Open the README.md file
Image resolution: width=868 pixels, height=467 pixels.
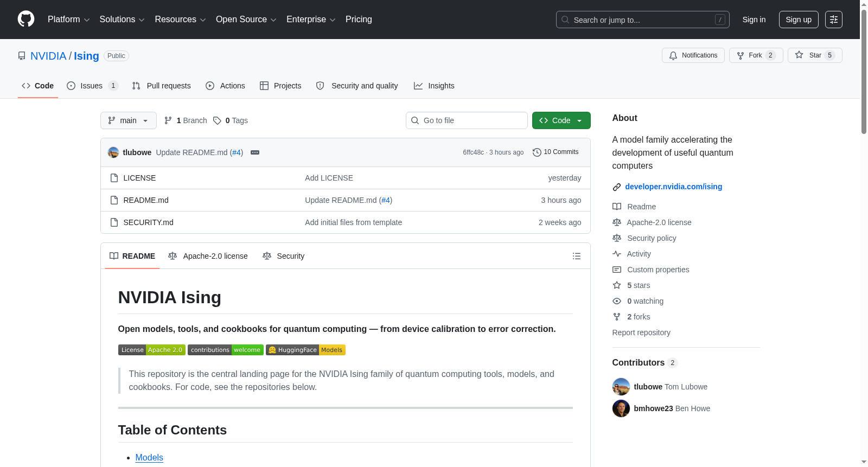146,200
